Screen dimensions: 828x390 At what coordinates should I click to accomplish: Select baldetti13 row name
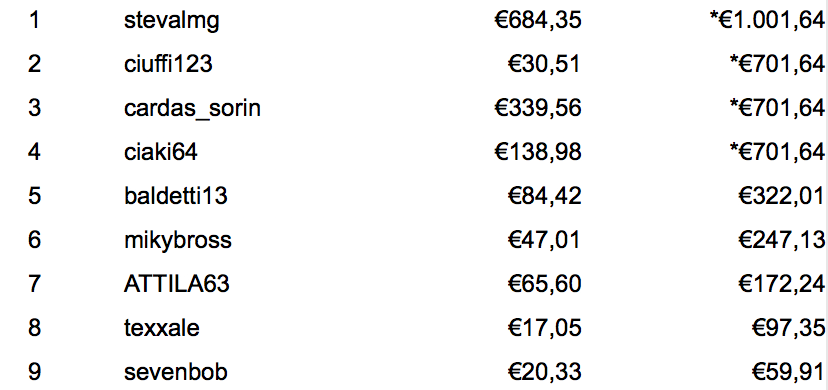[176, 196]
